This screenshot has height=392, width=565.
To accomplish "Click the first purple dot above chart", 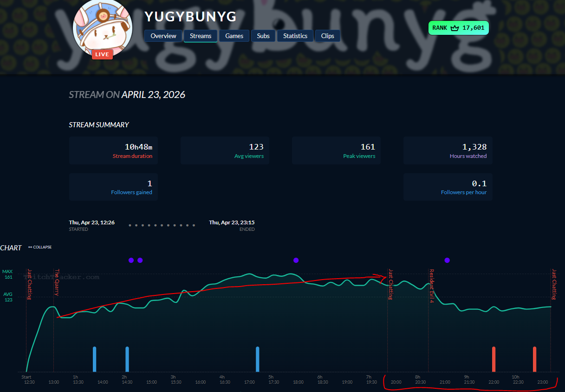I will [x=131, y=260].
